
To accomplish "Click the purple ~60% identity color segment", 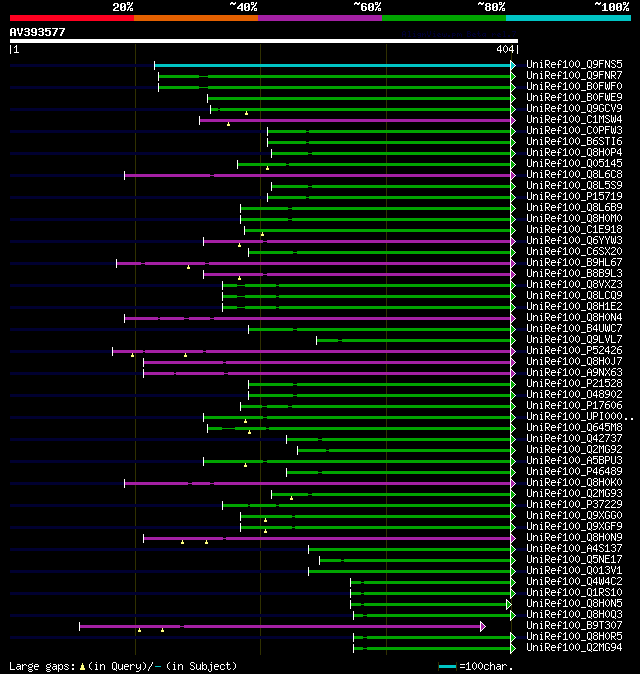I will (320, 18).
